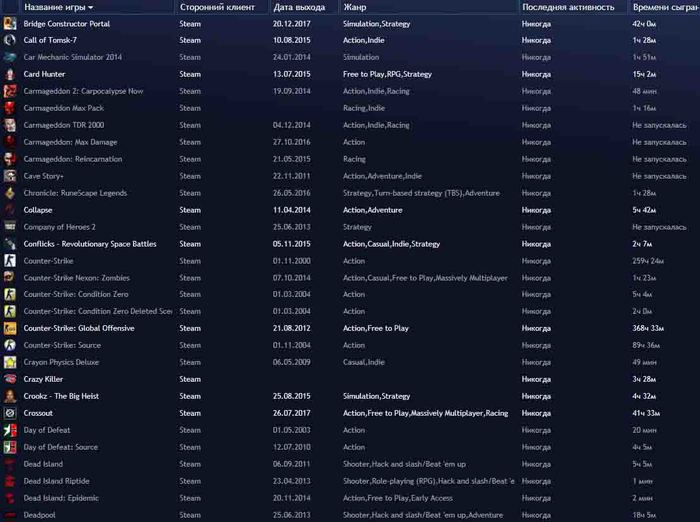Click the Dead Island game icon
700x522 pixels.
(x=10, y=464)
